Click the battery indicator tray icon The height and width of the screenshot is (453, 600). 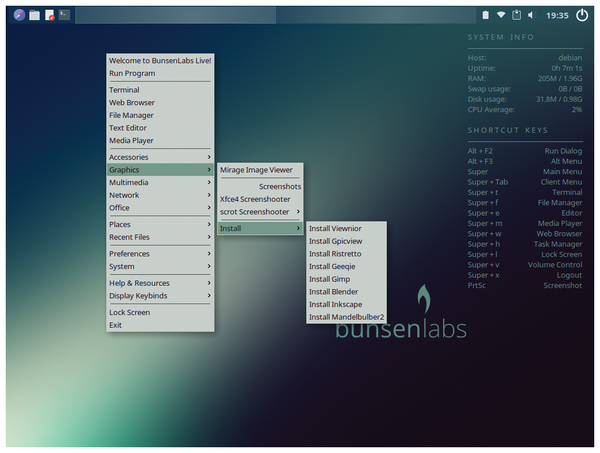(x=485, y=15)
